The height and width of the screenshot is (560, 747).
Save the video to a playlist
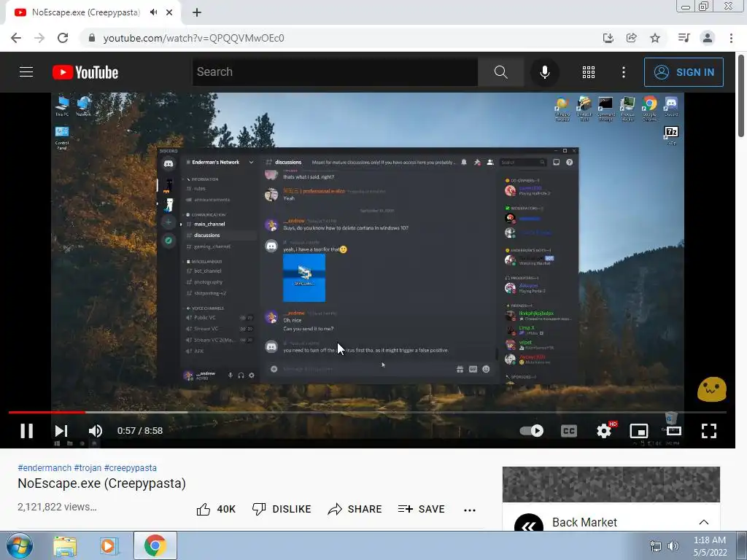421,509
